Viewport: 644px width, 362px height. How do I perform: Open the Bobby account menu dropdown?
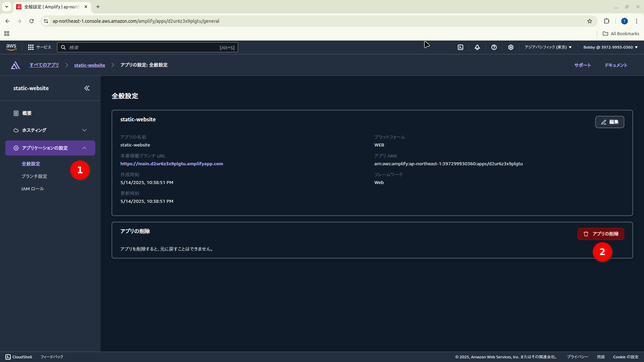610,47
